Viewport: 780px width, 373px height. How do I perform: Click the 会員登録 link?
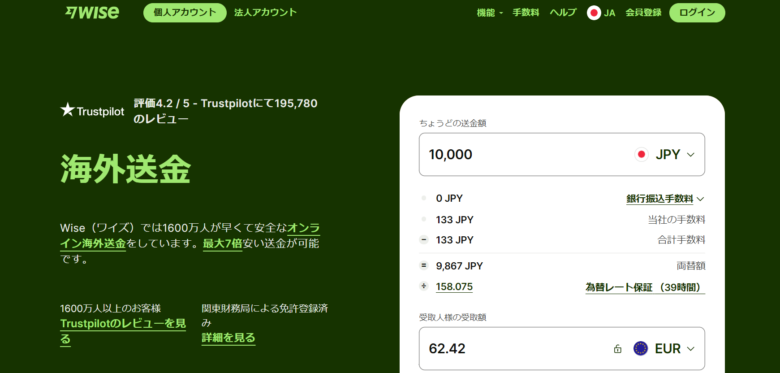(644, 13)
